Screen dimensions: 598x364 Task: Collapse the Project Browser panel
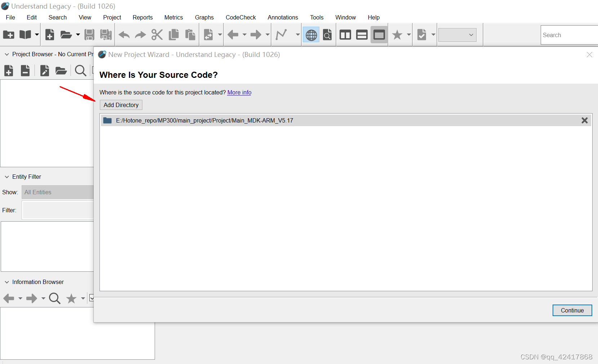7,54
